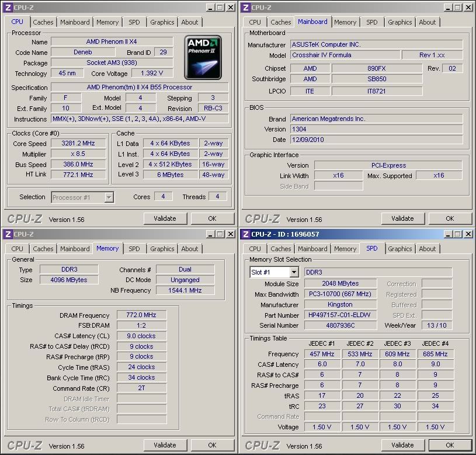Switch to Caches tab in the CPU window
The image size is (476, 455).
43,22
